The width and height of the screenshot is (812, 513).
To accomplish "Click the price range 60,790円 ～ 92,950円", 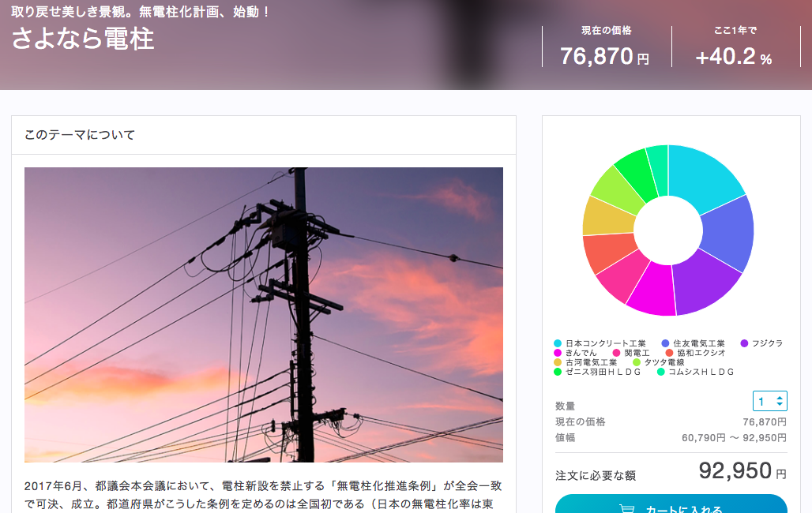I will click(x=735, y=438).
